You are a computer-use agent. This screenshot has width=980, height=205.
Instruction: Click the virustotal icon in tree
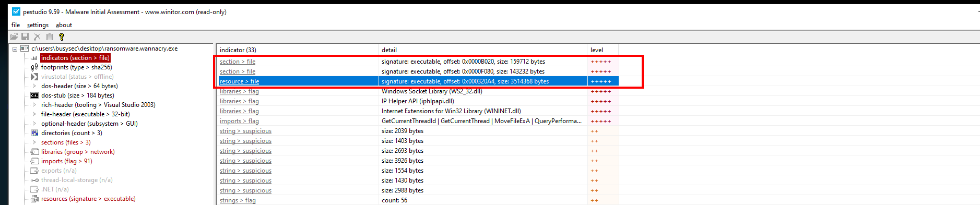pyautogui.click(x=34, y=77)
